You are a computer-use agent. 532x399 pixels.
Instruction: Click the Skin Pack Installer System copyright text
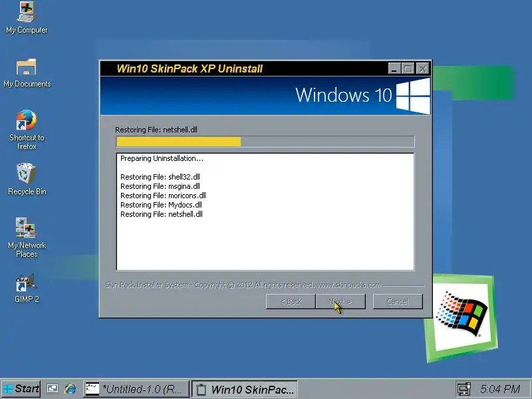pos(243,285)
